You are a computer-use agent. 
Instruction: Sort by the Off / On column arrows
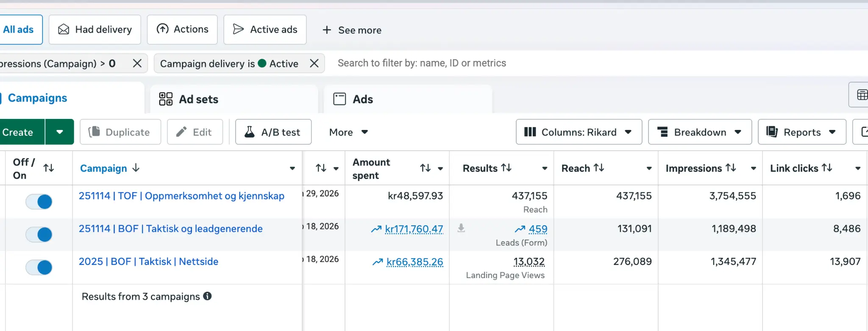click(x=49, y=168)
